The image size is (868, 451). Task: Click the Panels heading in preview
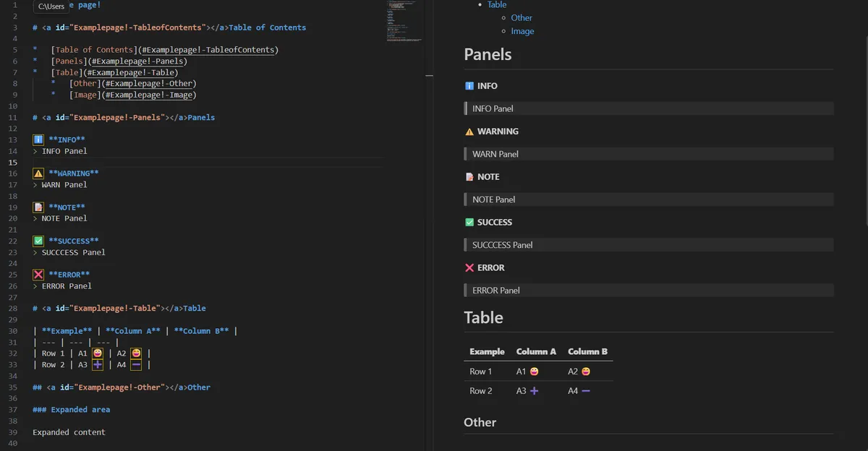coord(488,54)
